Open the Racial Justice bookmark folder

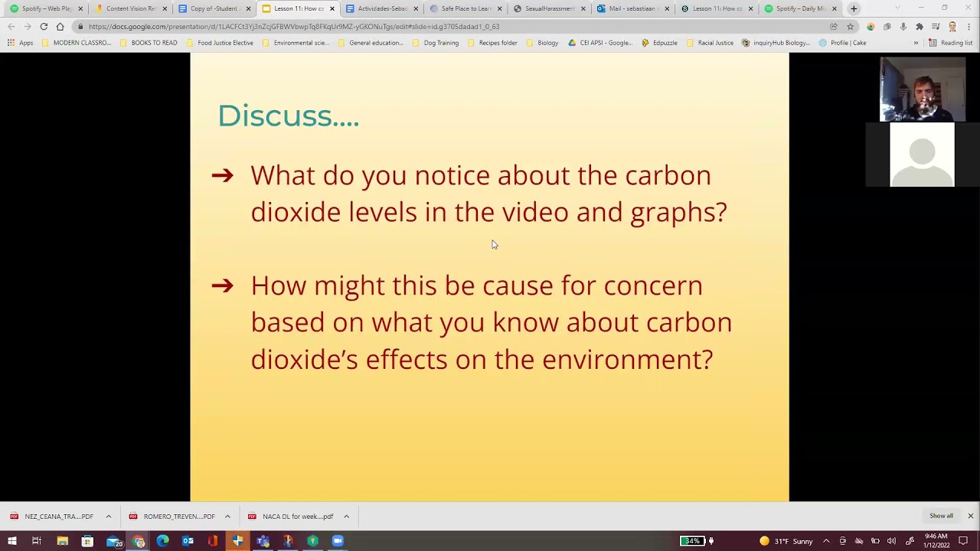pos(710,43)
